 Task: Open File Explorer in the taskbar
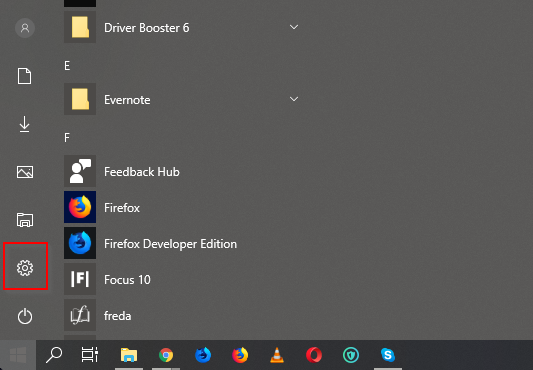coord(129,355)
